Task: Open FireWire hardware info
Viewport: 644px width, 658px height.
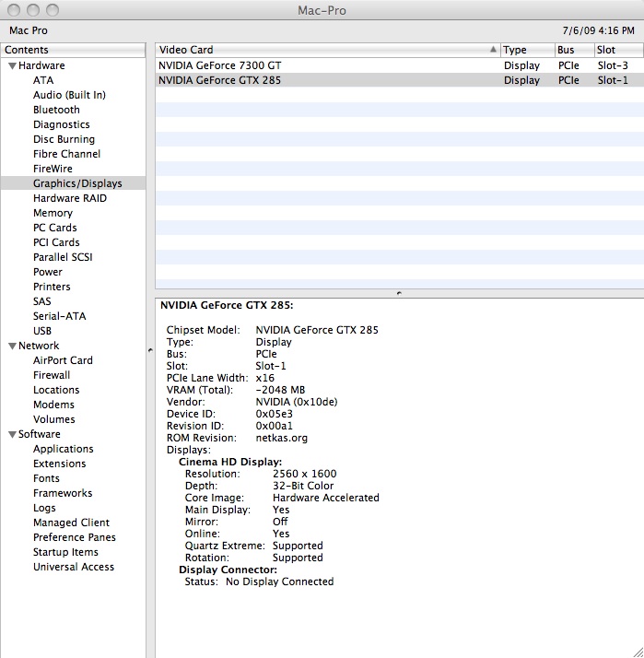Action: pos(53,169)
